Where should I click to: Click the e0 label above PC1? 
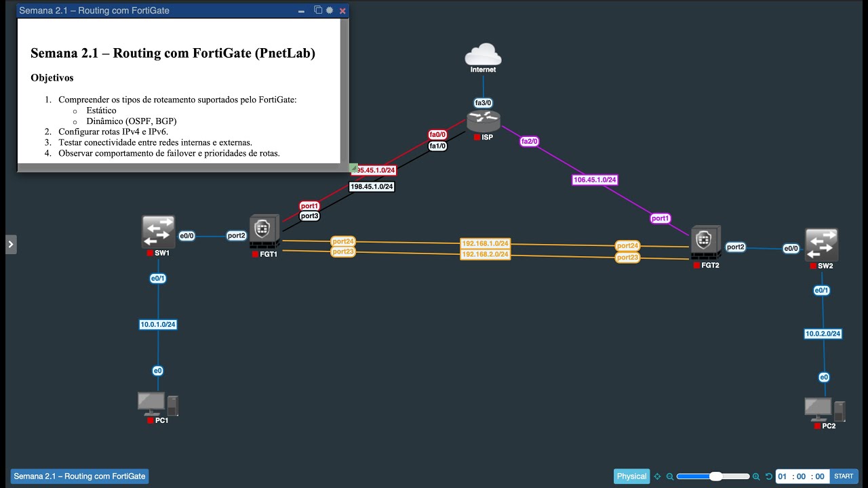(x=158, y=371)
